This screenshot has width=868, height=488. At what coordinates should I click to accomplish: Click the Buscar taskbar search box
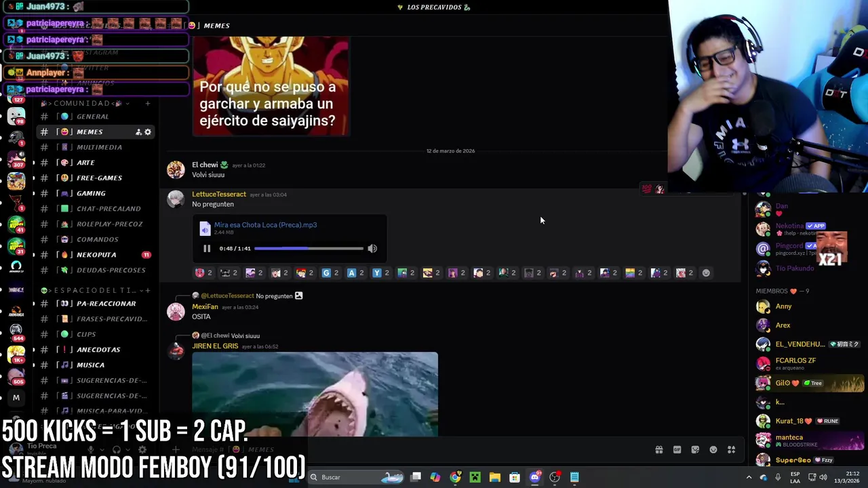[x=356, y=477]
